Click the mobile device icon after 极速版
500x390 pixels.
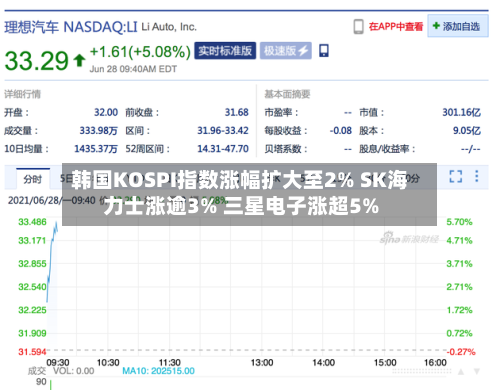[x=324, y=51]
